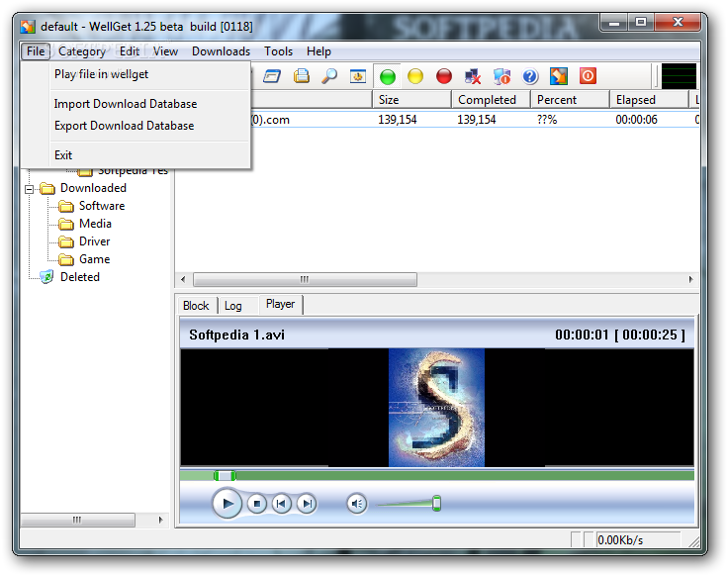Click the video seek bar handle
This screenshot has height=576, width=728.
click(x=225, y=476)
